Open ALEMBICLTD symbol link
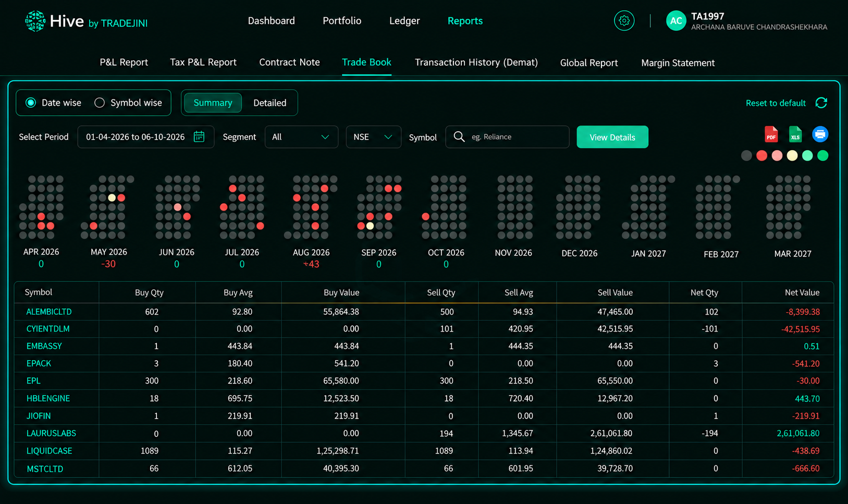 click(x=49, y=312)
